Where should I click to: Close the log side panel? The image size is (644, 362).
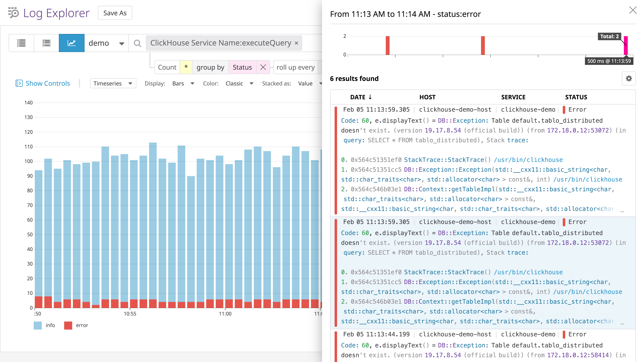[633, 10]
